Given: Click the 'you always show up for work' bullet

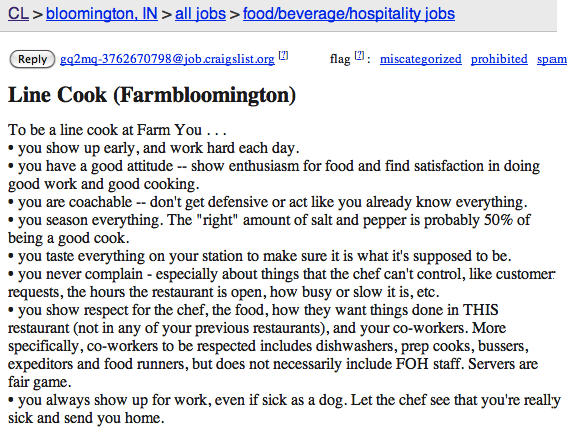Looking at the screenshot, I should tap(284, 409).
